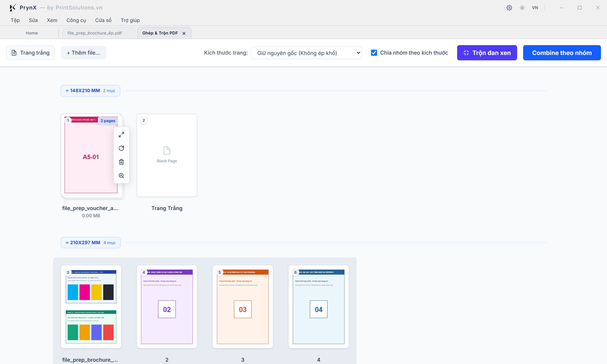Select the Blank Page thumbnail

(x=167, y=155)
